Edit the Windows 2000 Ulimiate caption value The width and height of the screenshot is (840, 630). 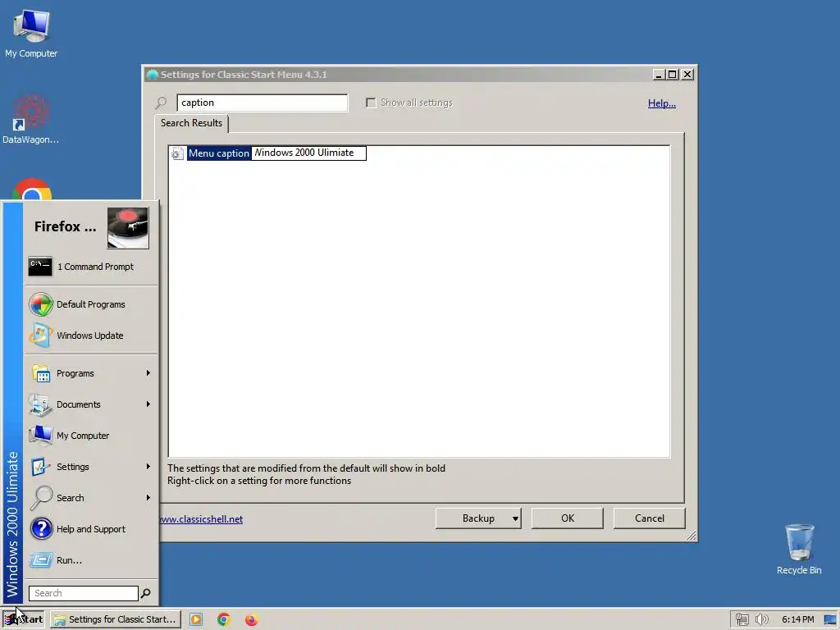pyautogui.click(x=308, y=153)
